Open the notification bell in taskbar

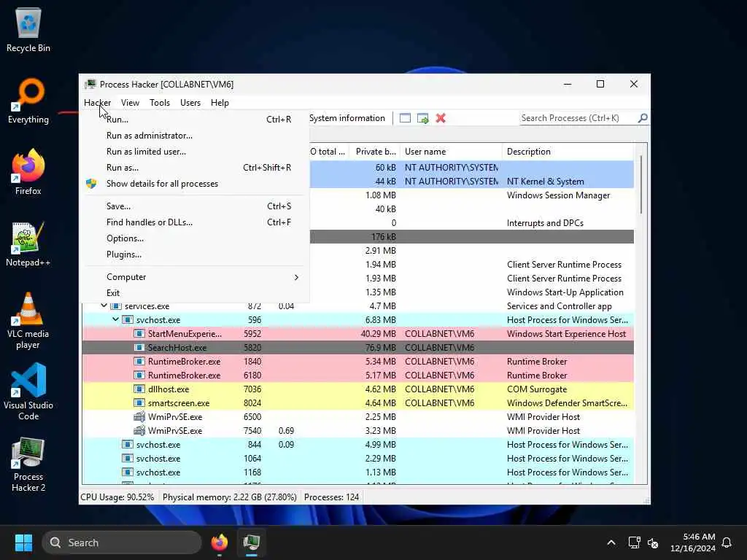(x=727, y=542)
